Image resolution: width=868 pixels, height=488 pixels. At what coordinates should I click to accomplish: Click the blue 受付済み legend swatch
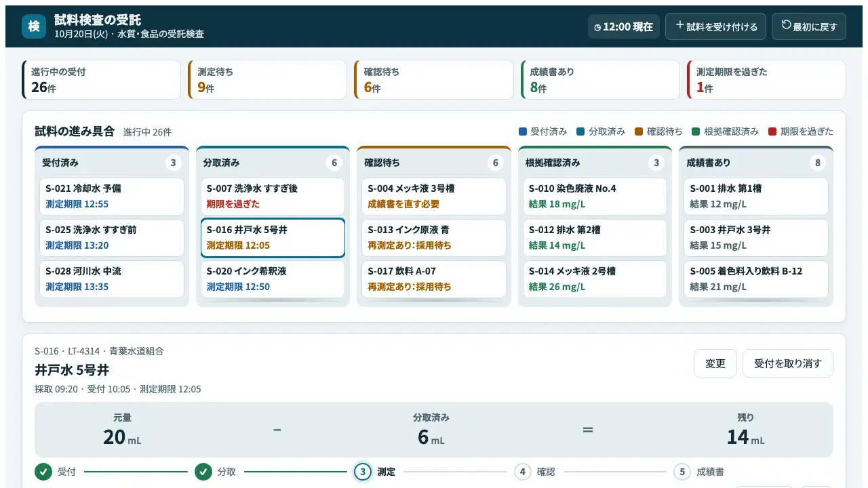click(x=522, y=131)
